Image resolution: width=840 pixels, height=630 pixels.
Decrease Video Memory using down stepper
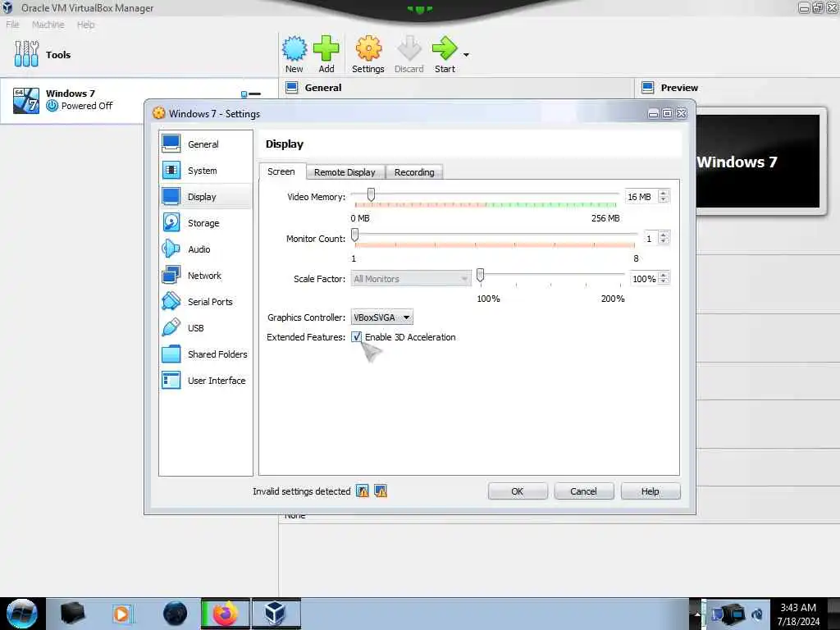(x=664, y=200)
